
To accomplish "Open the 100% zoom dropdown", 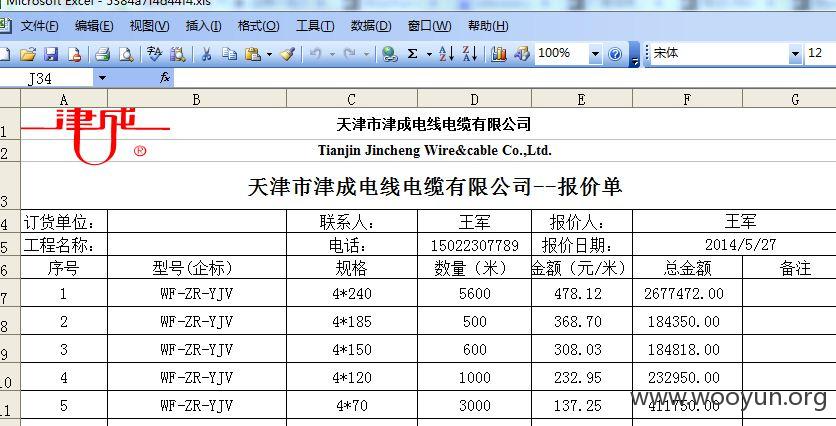I will (595, 54).
